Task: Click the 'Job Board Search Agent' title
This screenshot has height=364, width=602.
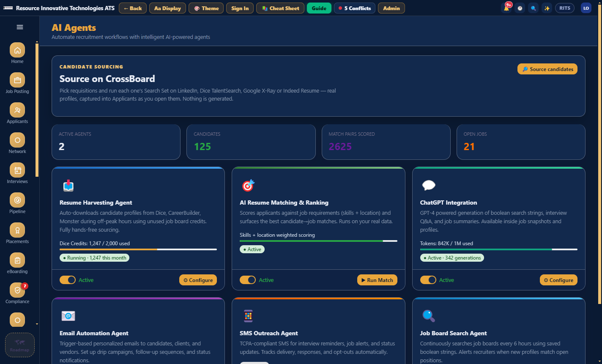Action: (454, 333)
